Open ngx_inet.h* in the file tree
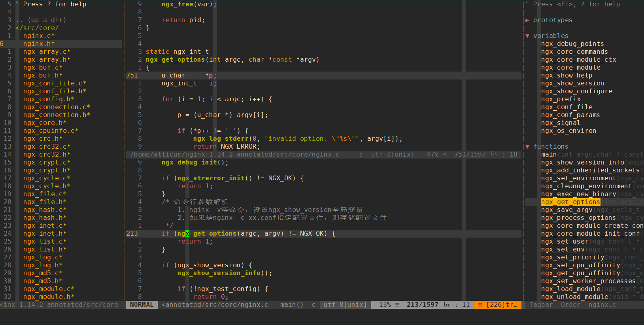The image size is (644, 325). (45, 234)
